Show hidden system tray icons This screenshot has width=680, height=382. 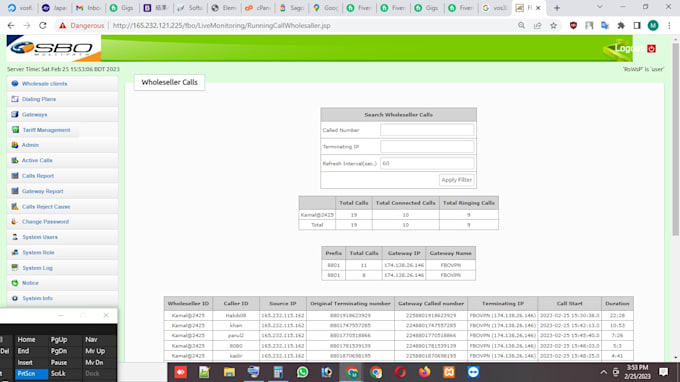click(604, 372)
